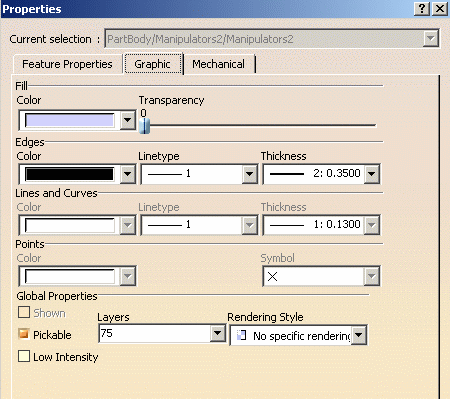This screenshot has width=450, height=399.
Task: Click the Transparency slider handle
Action: tap(144, 126)
